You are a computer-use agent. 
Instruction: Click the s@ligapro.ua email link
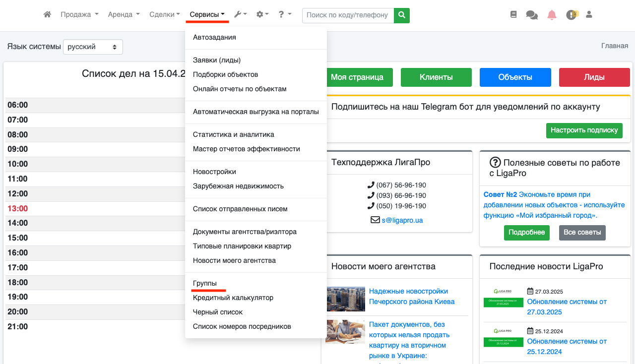point(402,220)
